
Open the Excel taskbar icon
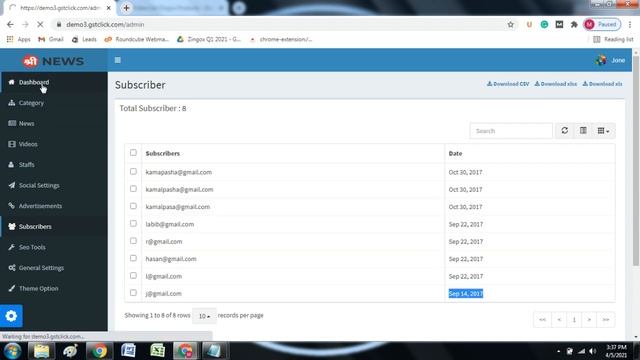point(157,351)
